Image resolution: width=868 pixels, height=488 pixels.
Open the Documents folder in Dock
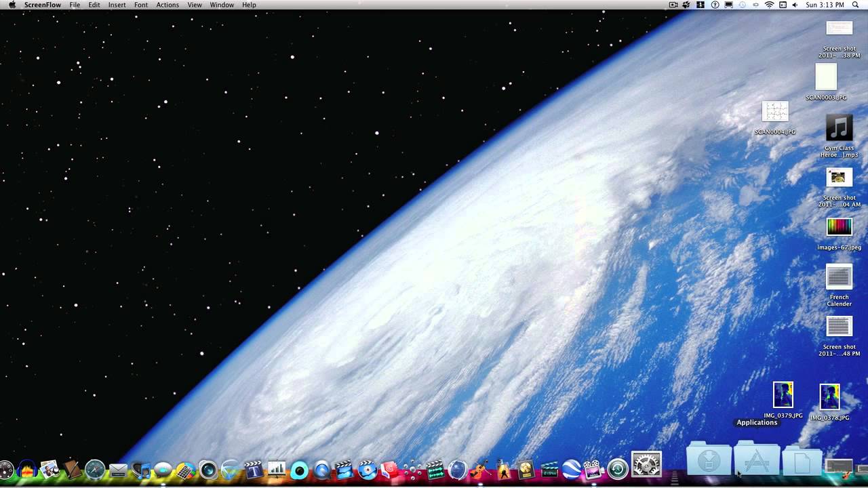(x=802, y=462)
